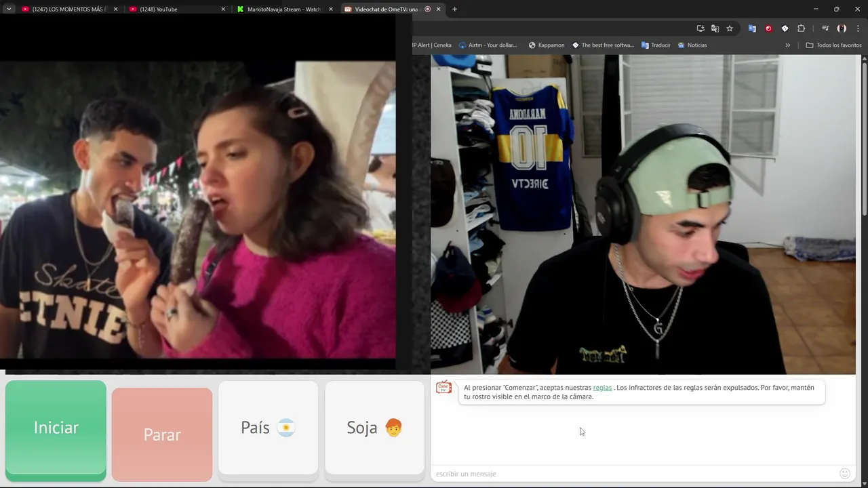The height and width of the screenshot is (488, 868).
Task: Click the install app icon in address bar
Action: pos(701,28)
